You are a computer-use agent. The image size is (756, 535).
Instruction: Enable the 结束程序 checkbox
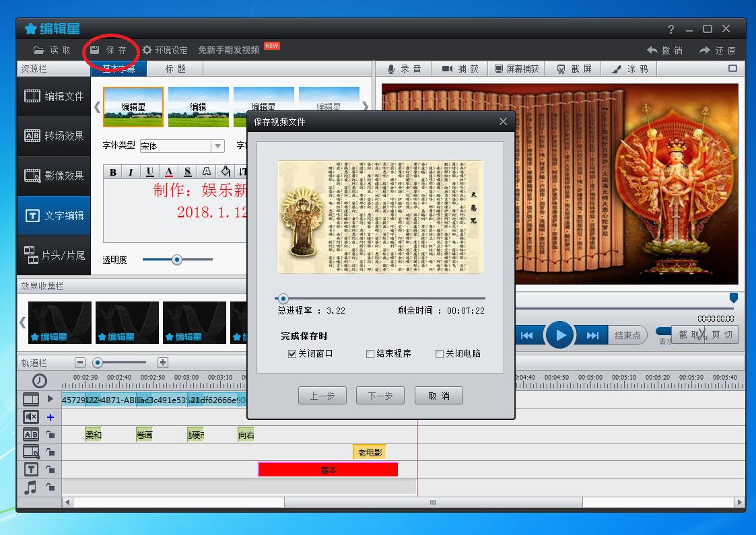pyautogui.click(x=370, y=354)
